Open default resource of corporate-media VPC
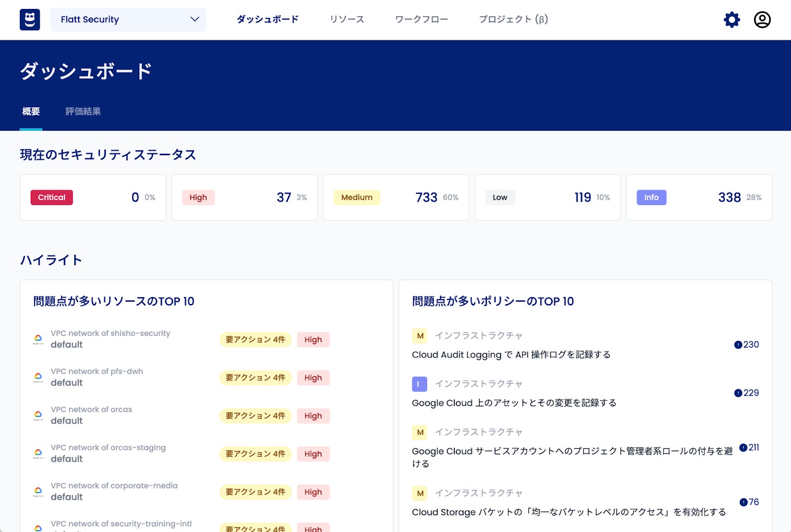The height and width of the screenshot is (532, 791). [67, 497]
